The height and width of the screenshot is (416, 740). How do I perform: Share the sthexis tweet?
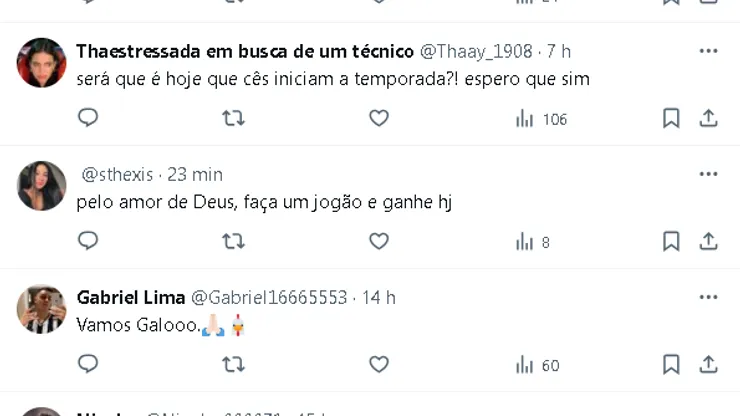(x=708, y=241)
